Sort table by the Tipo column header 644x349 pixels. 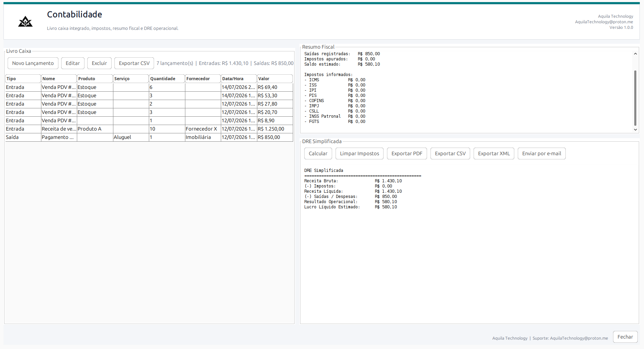coord(23,79)
